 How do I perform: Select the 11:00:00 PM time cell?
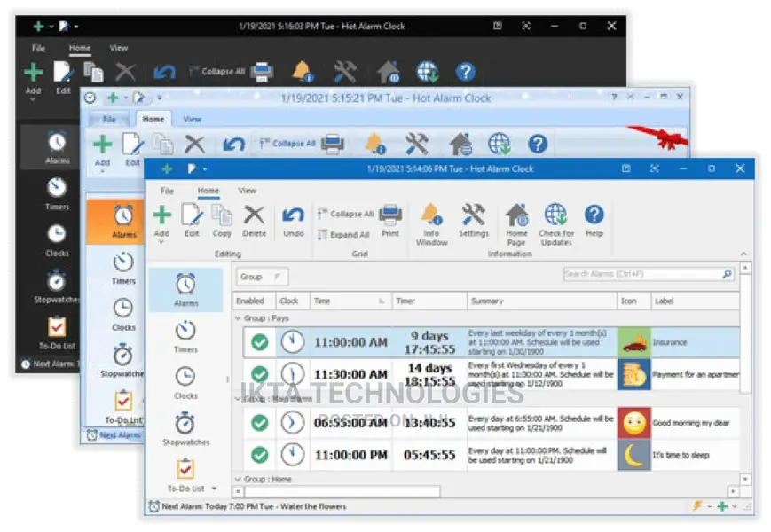350,455
